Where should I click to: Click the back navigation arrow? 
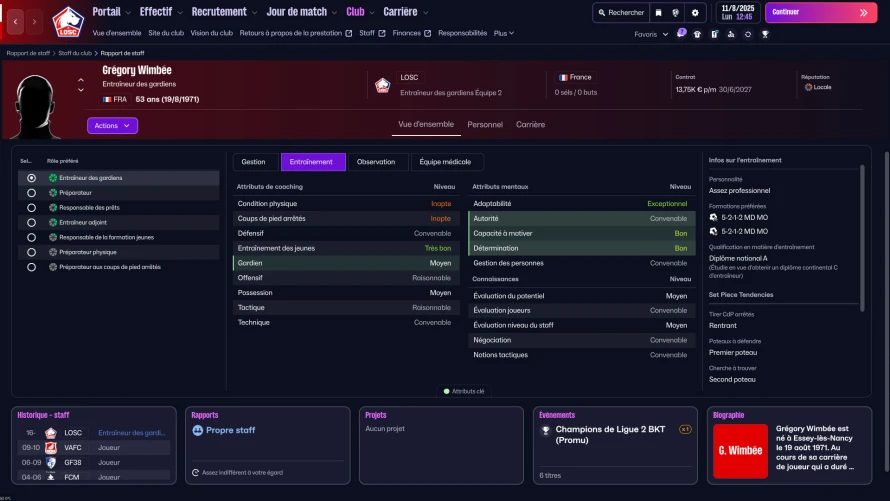[x=15, y=22]
